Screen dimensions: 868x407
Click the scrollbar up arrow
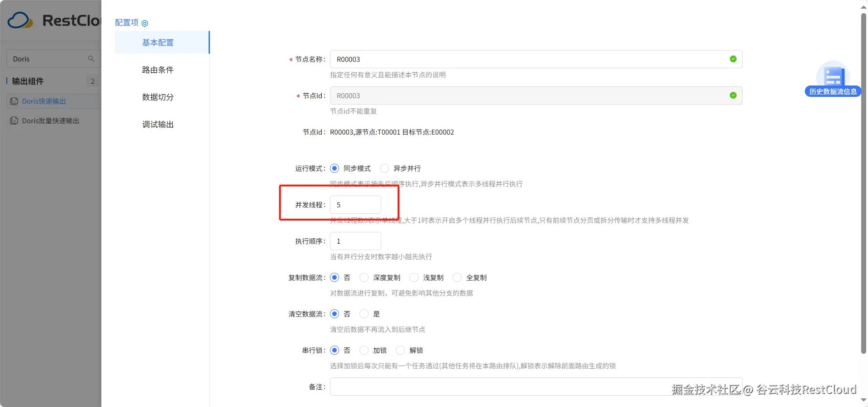point(863,7)
